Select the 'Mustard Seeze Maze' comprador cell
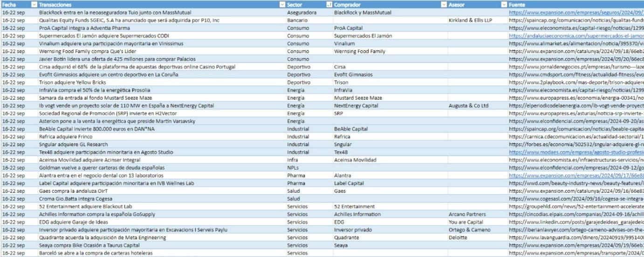This screenshot has width=644, height=257. point(391,98)
